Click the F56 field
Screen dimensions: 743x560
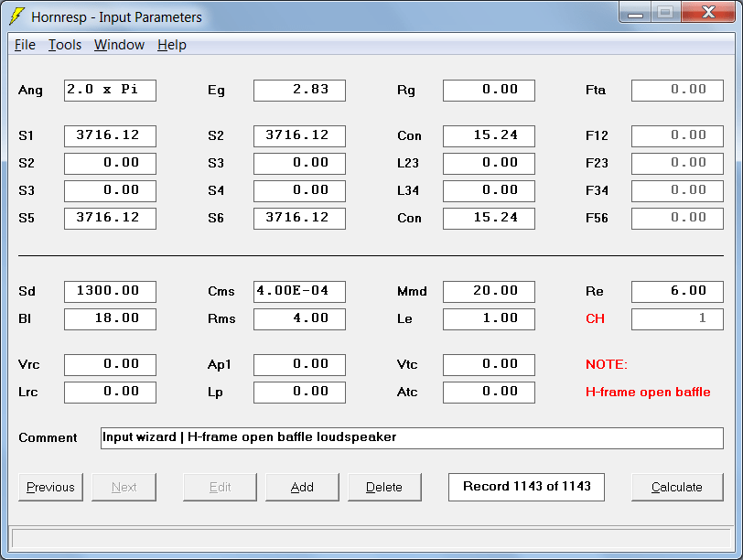pos(678,219)
